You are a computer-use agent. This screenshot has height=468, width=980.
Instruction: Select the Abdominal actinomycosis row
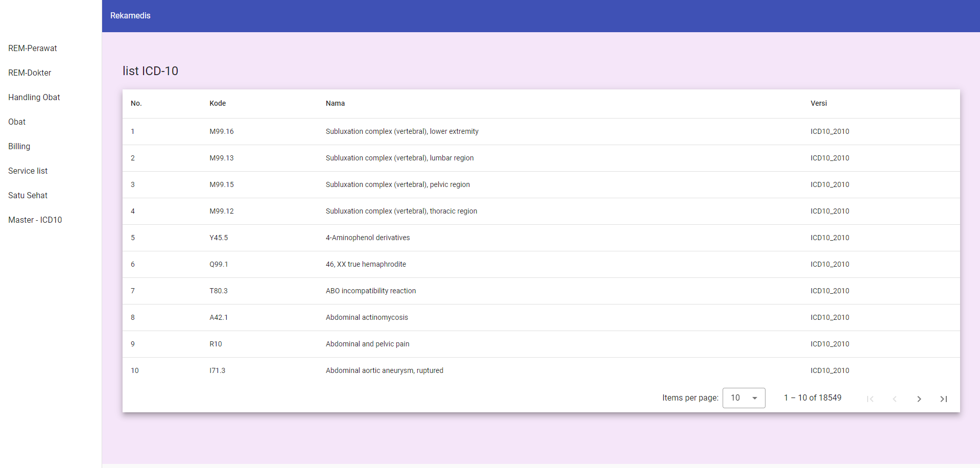367,317
